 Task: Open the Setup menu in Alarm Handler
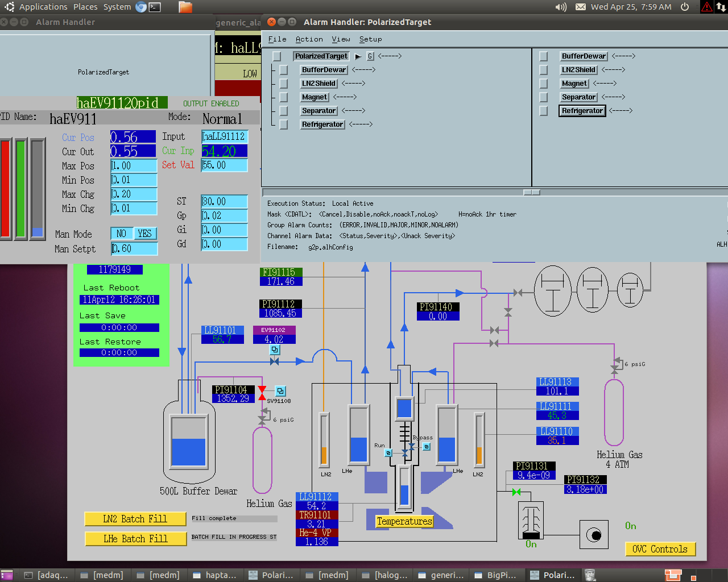(370, 39)
